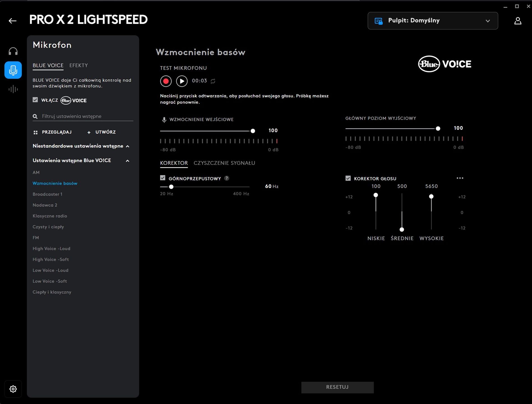The image size is (532, 404).
Task: Adjust the Główny poziom wyjściowy slider
Action: click(438, 128)
